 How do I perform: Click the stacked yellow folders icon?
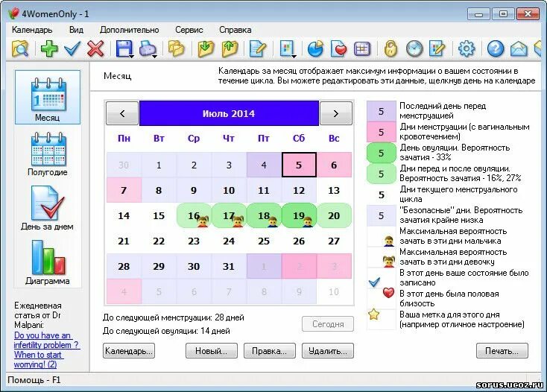coord(176,48)
